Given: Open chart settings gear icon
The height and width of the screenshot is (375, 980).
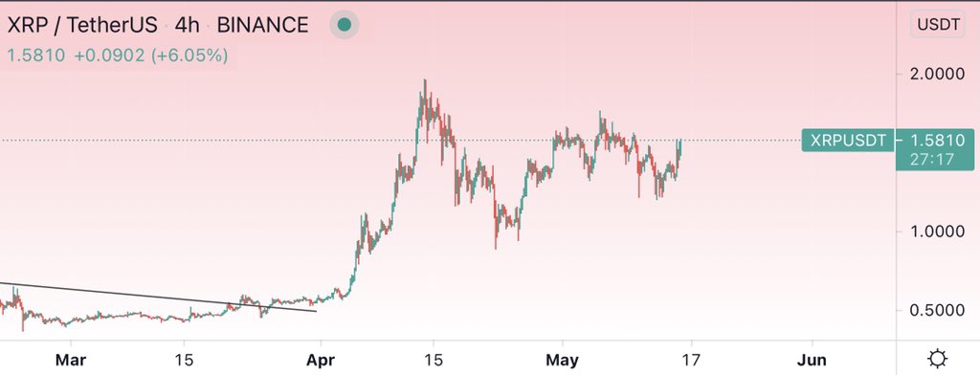Looking at the screenshot, I should [x=938, y=360].
